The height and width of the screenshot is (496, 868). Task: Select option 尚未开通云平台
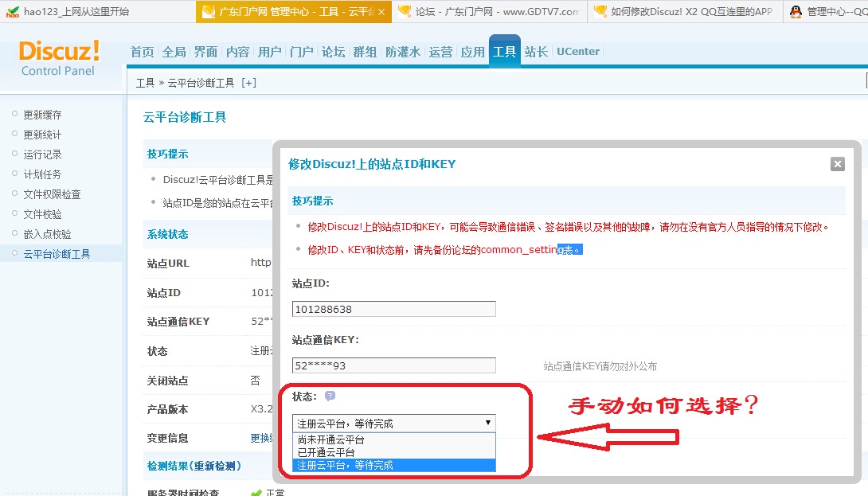(393, 439)
